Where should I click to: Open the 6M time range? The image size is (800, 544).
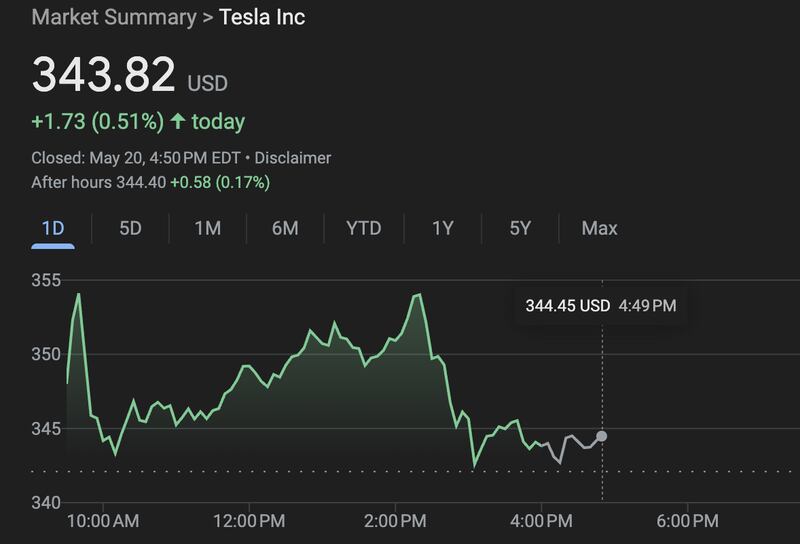coord(285,228)
